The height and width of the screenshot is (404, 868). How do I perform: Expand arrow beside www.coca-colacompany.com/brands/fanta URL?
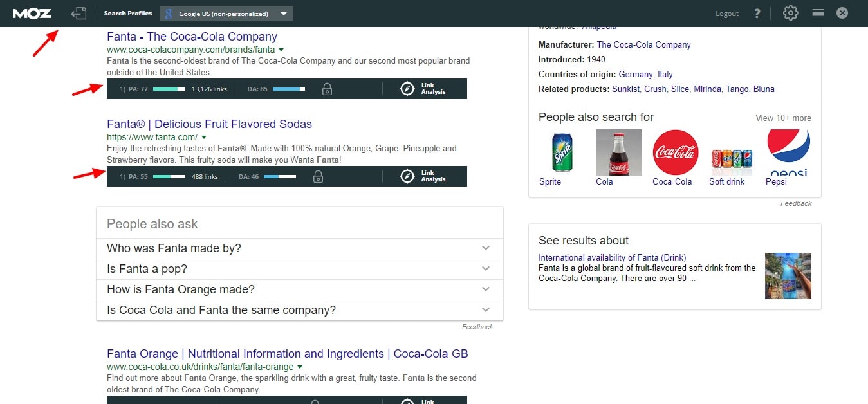[281, 50]
